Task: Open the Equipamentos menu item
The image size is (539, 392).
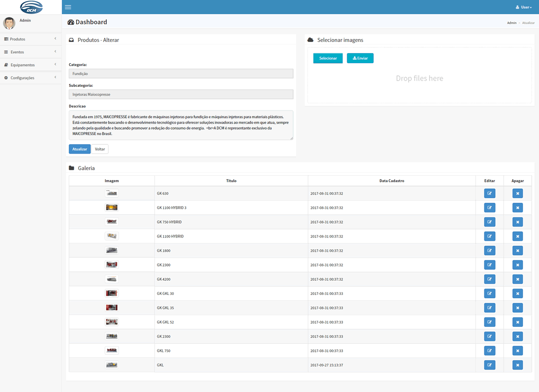Action: click(30, 65)
